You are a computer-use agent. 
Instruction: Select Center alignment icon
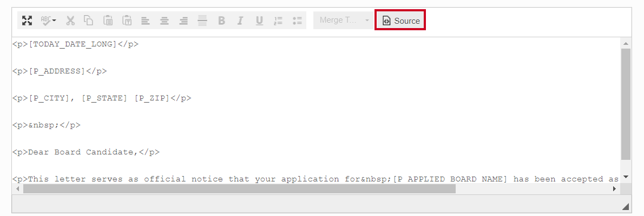tap(165, 21)
